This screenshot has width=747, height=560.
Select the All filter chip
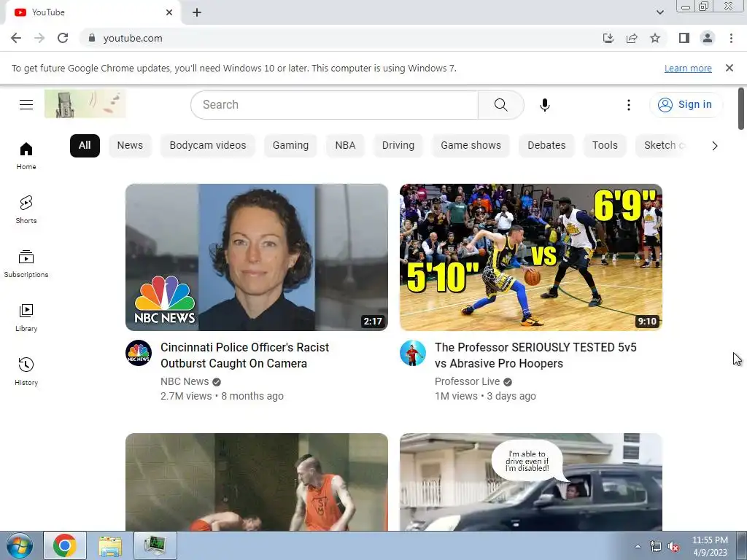coord(85,145)
